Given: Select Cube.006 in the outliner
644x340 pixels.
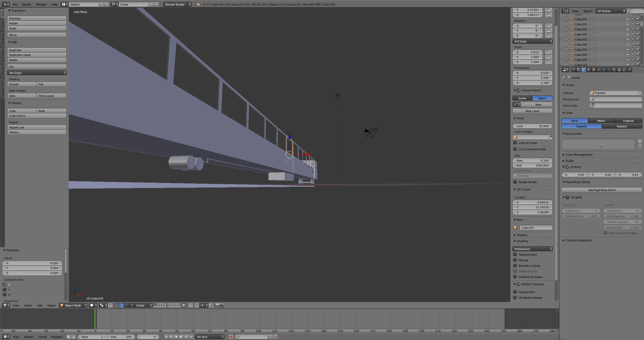Looking at the screenshot, I should tap(581, 45).
